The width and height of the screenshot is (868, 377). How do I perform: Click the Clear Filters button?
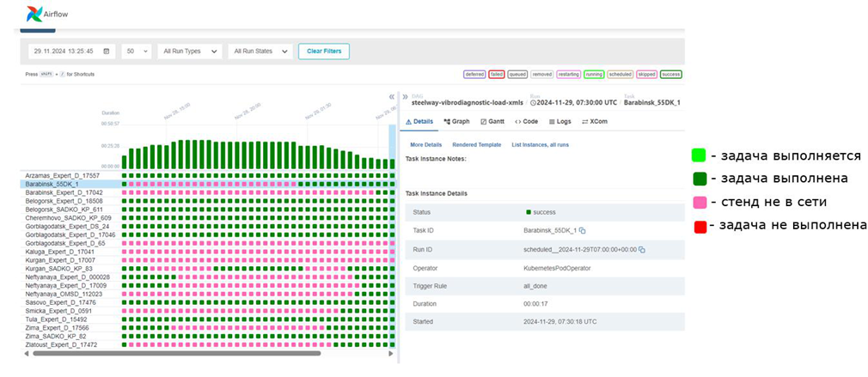click(323, 52)
